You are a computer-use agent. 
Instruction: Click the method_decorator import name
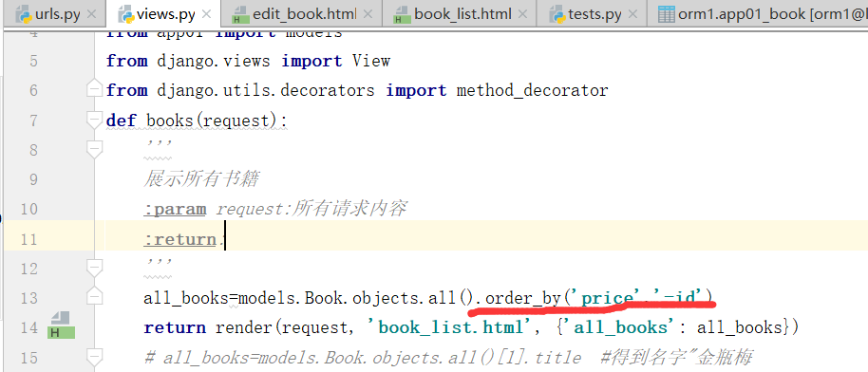532,91
